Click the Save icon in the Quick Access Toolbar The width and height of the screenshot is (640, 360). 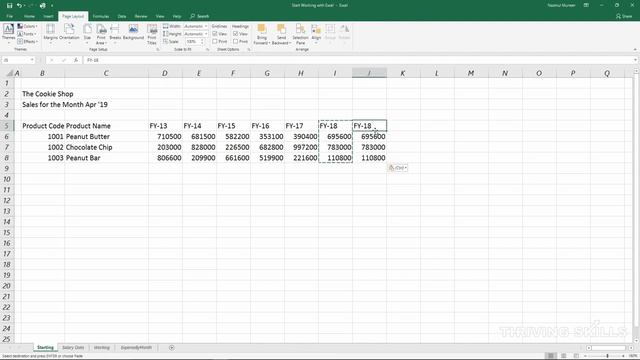click(x=9, y=5)
